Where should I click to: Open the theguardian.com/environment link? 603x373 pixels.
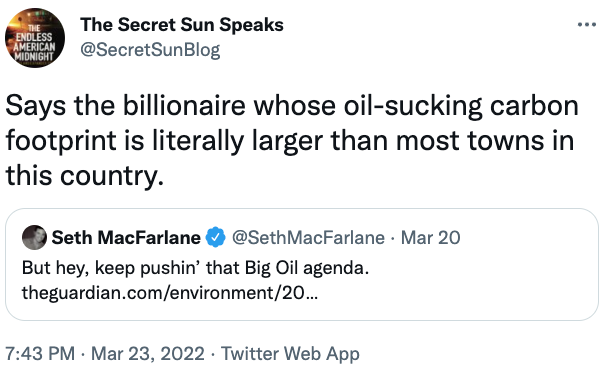point(170,293)
